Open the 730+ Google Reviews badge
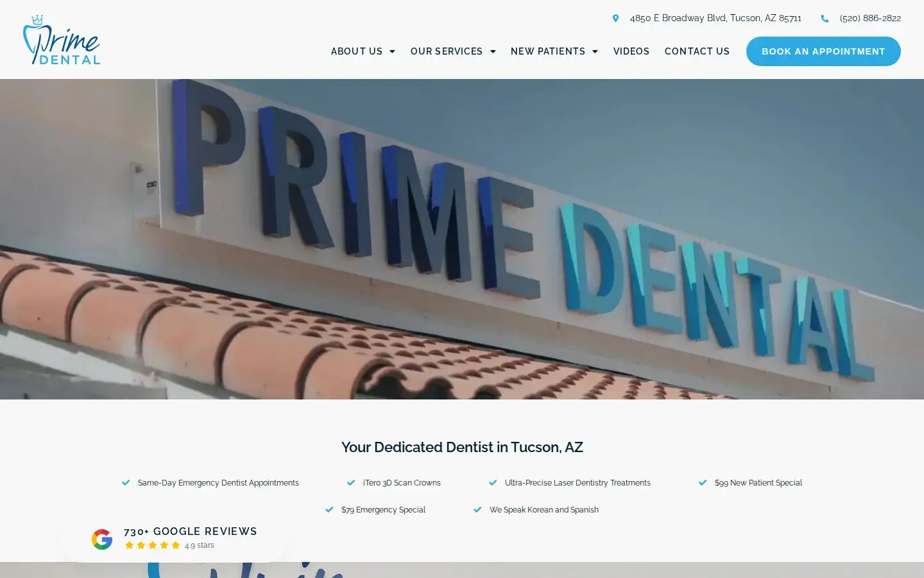 (x=174, y=539)
